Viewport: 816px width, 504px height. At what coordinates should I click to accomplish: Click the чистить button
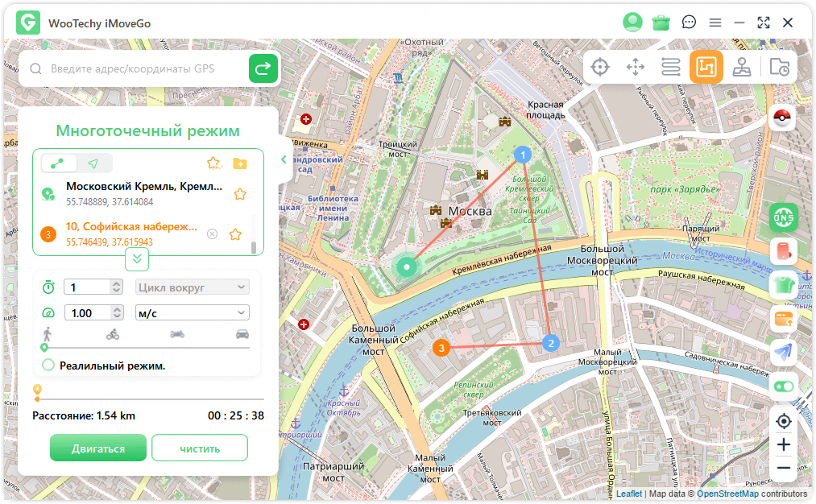coord(199,448)
